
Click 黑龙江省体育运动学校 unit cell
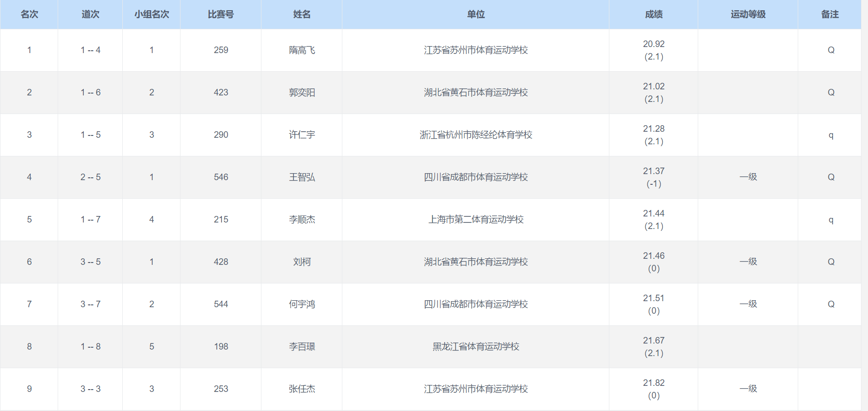pyautogui.click(x=476, y=347)
